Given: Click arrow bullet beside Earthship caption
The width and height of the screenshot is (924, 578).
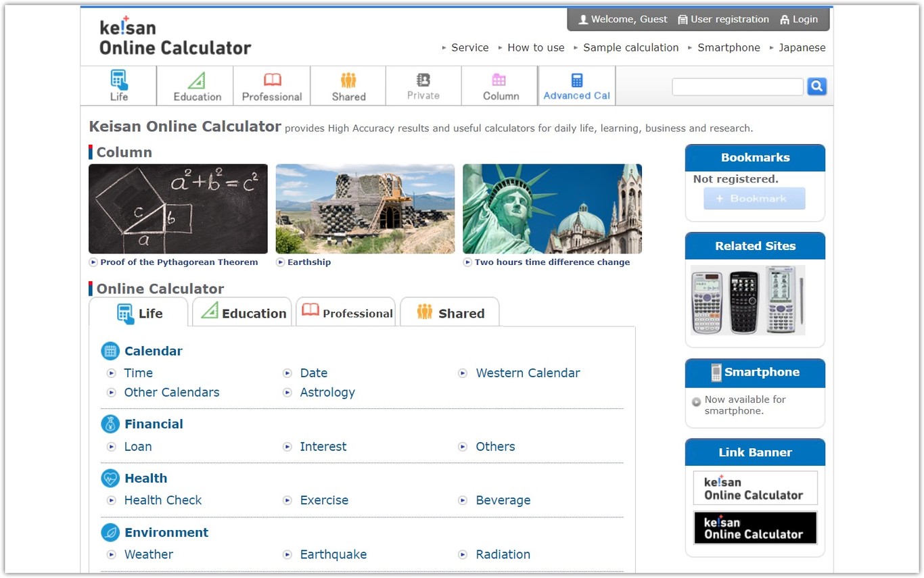Looking at the screenshot, I should click(x=280, y=262).
